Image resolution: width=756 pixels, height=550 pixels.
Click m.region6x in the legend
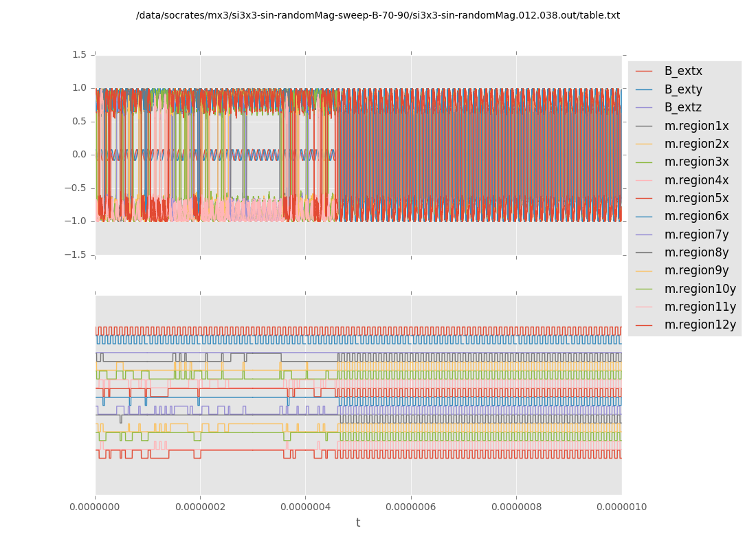pyautogui.click(x=696, y=216)
